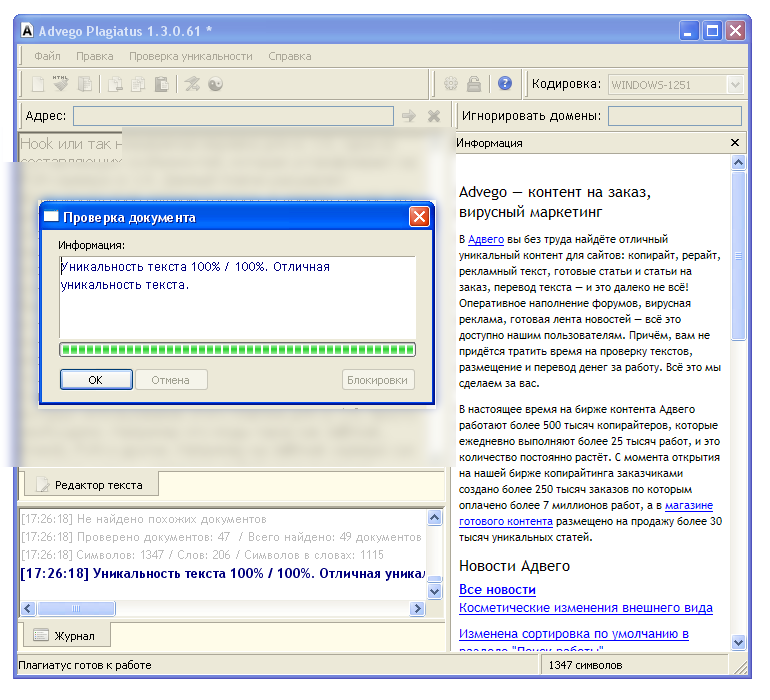Click the log horizontal scroll left arrow
The height and width of the screenshot is (700, 770).
click(28, 609)
